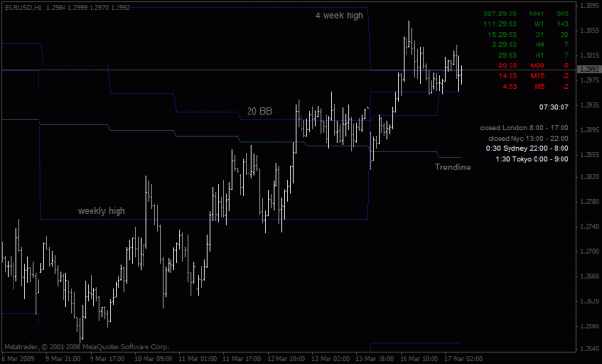Select the '20 BB' chart label
The height and width of the screenshot is (364, 602).
tap(259, 111)
